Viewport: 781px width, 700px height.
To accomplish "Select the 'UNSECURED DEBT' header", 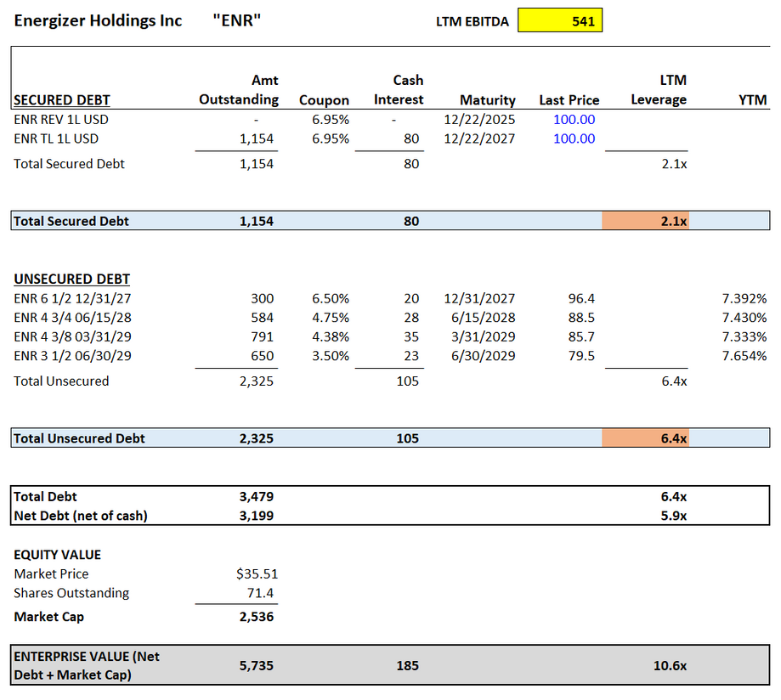I will (x=72, y=279).
